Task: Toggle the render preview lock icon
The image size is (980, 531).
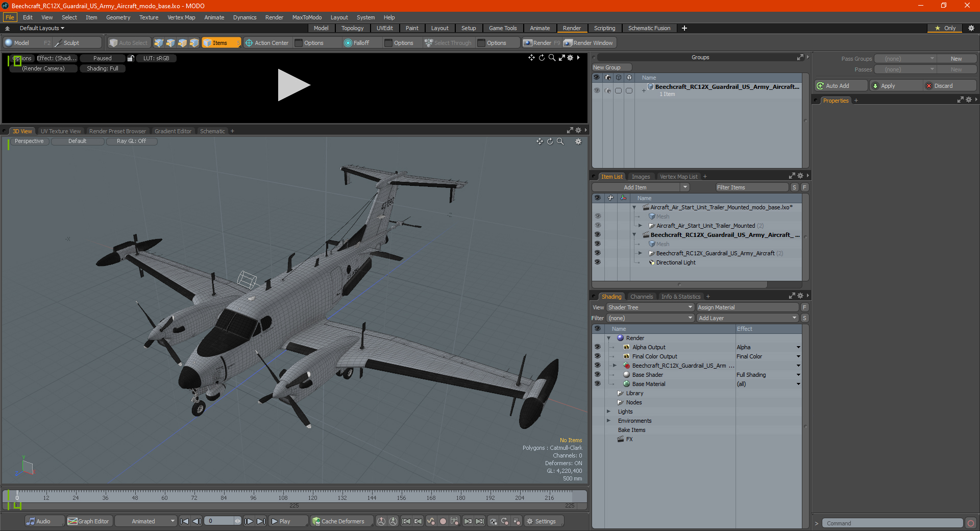Action: 131,58
